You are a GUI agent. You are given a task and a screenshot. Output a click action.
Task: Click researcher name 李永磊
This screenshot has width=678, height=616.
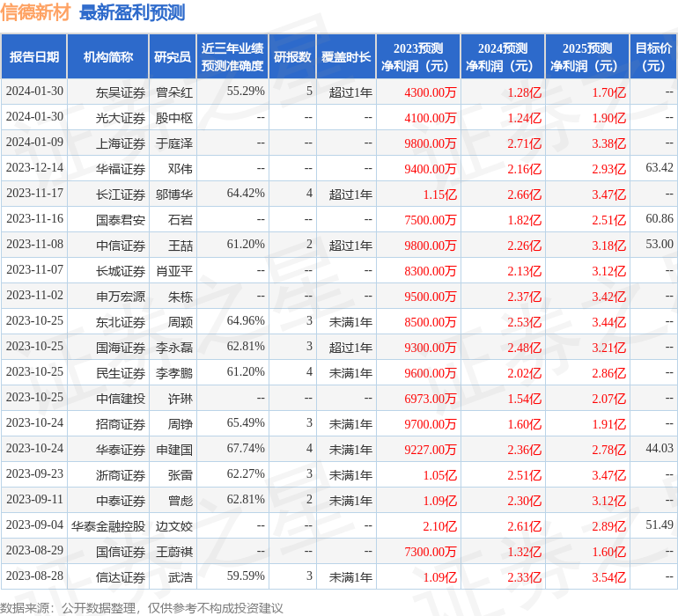coord(174,347)
